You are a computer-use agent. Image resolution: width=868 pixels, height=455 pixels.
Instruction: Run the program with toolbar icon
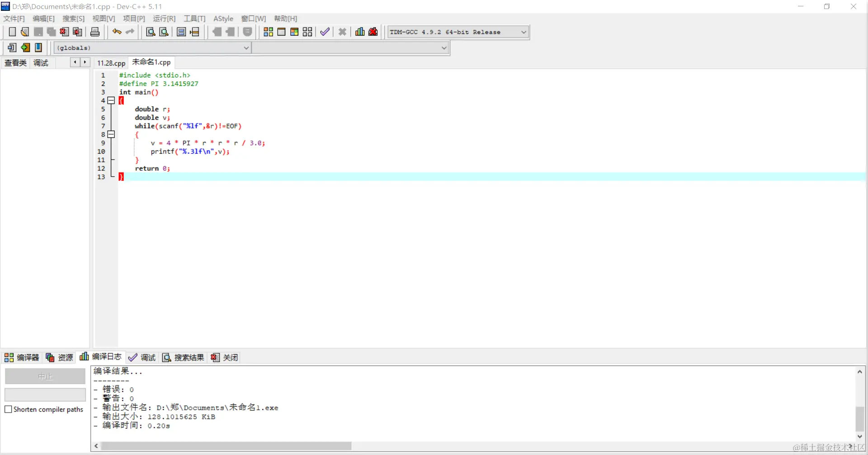[281, 32]
